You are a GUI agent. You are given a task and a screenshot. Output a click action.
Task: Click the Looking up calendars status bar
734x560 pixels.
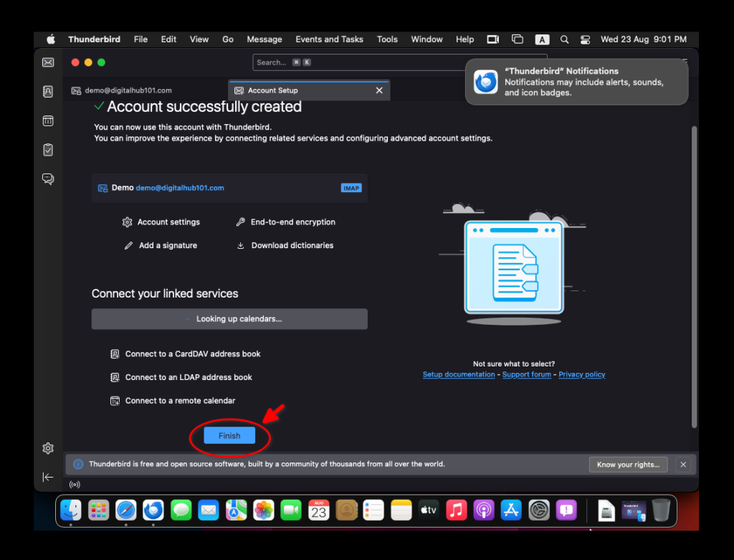(229, 319)
